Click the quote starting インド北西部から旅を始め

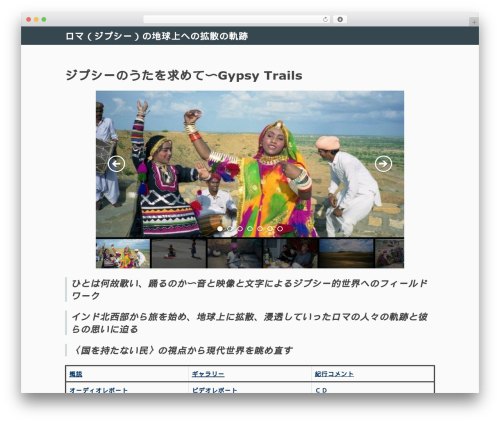(x=250, y=323)
